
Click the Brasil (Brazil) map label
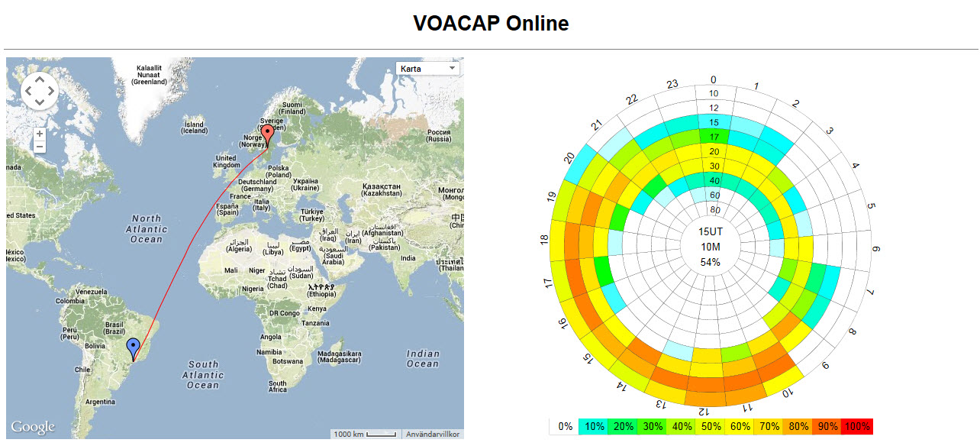point(114,328)
